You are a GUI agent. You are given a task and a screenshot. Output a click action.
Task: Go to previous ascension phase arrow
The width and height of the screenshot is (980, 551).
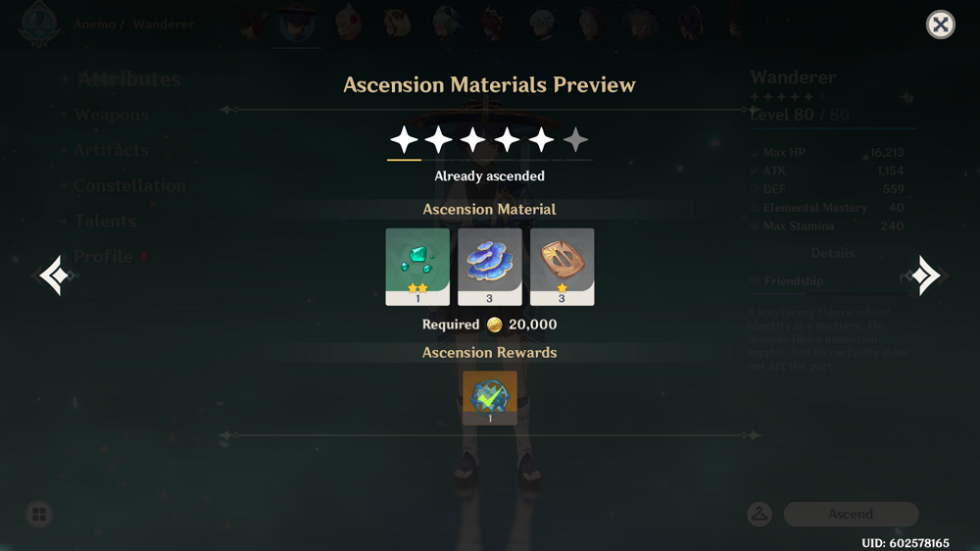coord(55,275)
